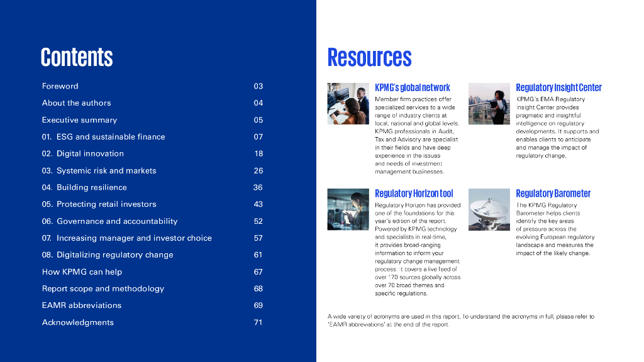Image resolution: width=644 pixels, height=362 pixels.
Task: Click 'KPMG's EMA Regulatory Insight Center' paragraph
Action: [557, 127]
